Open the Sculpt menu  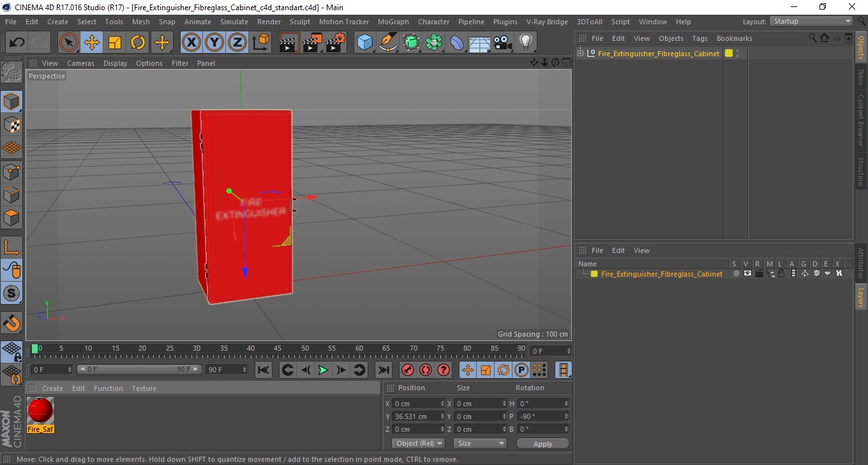coord(299,22)
